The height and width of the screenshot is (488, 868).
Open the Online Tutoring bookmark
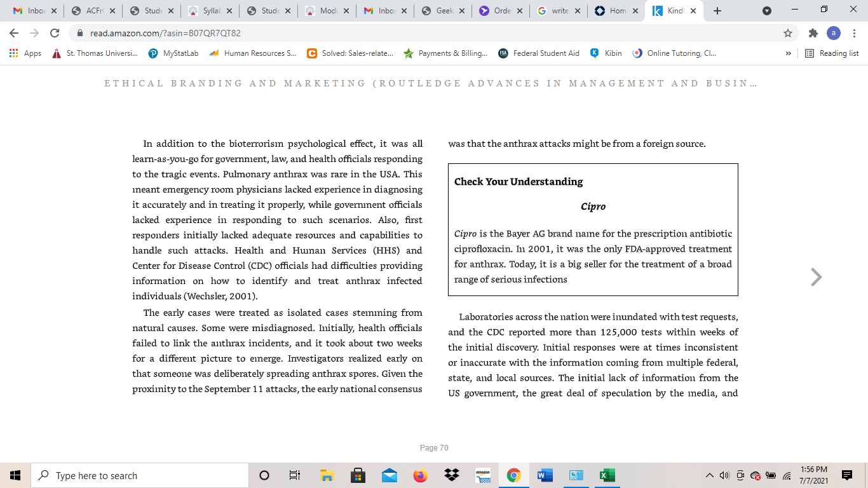tap(675, 53)
